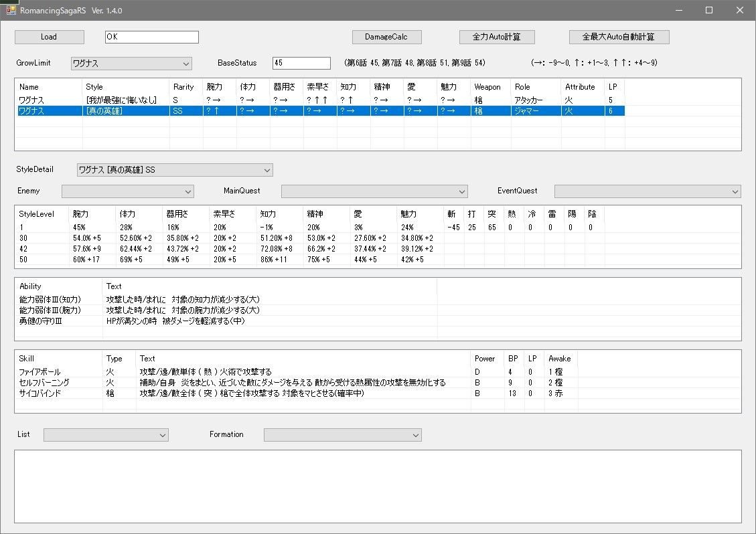Screen dimensions: 756x534
Task: Run 全力Auto計算
Action: (497, 37)
